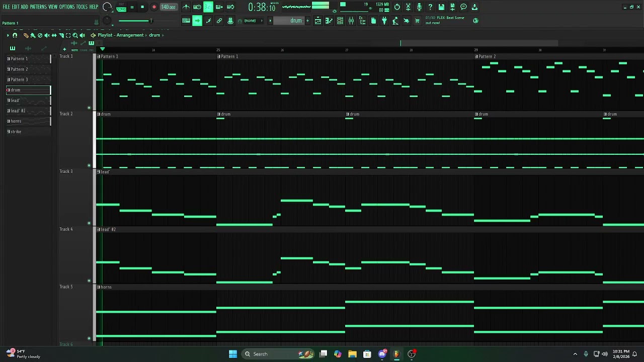Image resolution: width=644 pixels, height=362 pixels.
Task: Toggle loop recording
Action: coord(230,7)
